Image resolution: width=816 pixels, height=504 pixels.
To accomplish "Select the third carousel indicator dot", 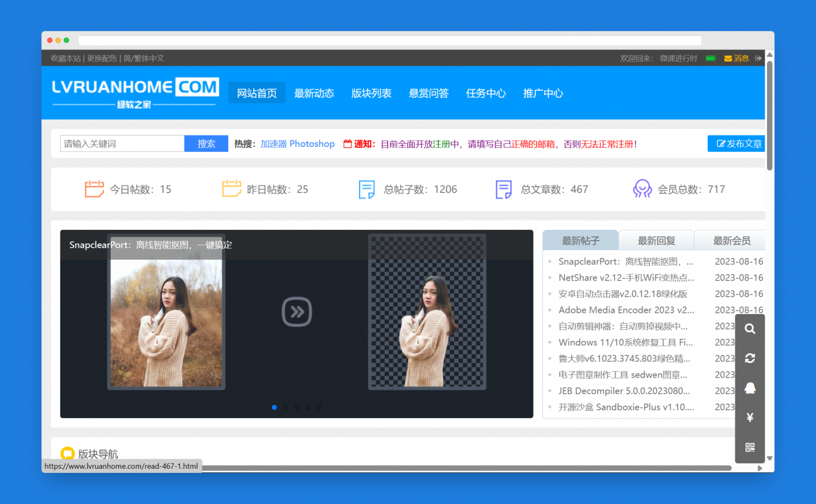I will pyautogui.click(x=297, y=407).
